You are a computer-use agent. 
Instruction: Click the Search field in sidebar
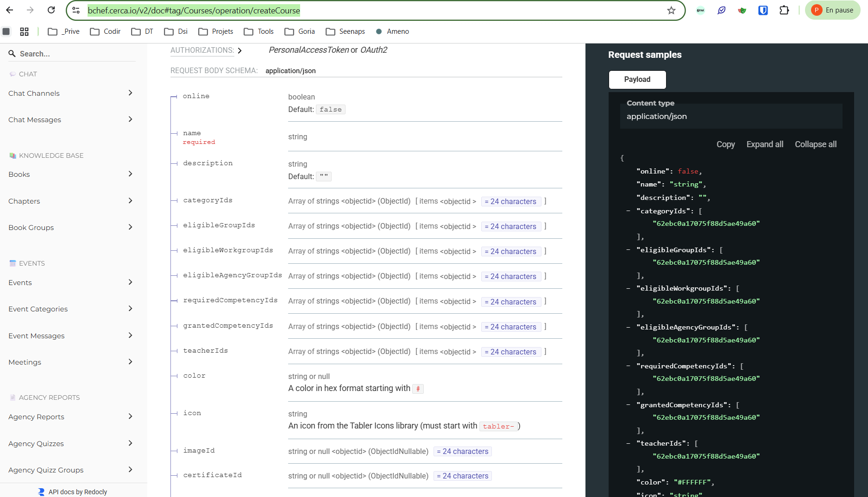click(72, 54)
